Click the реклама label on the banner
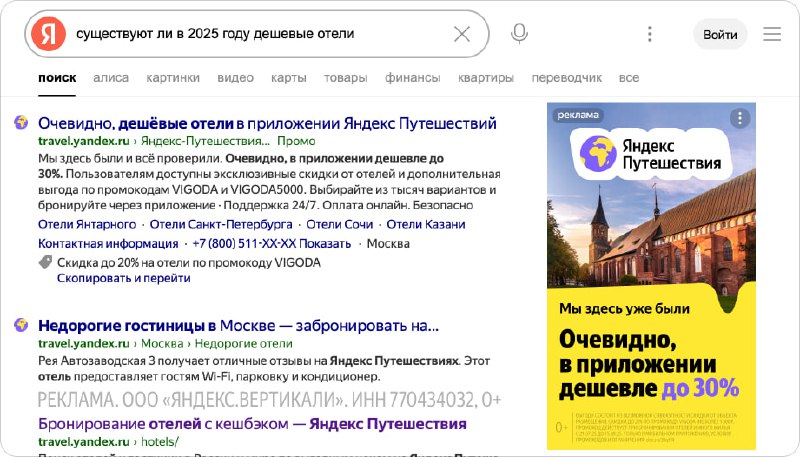Viewport: 800px width, 457px height. point(578,115)
